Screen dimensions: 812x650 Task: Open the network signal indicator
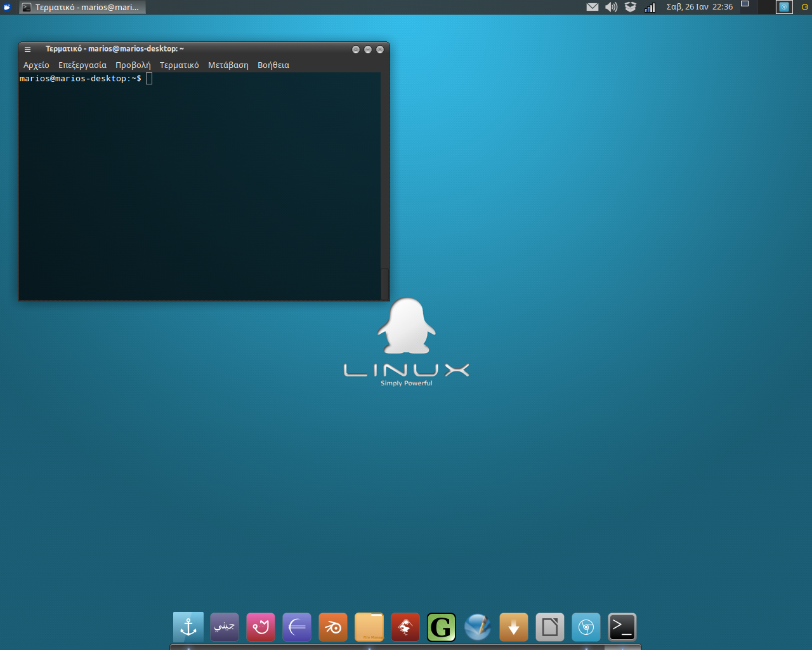click(x=650, y=7)
